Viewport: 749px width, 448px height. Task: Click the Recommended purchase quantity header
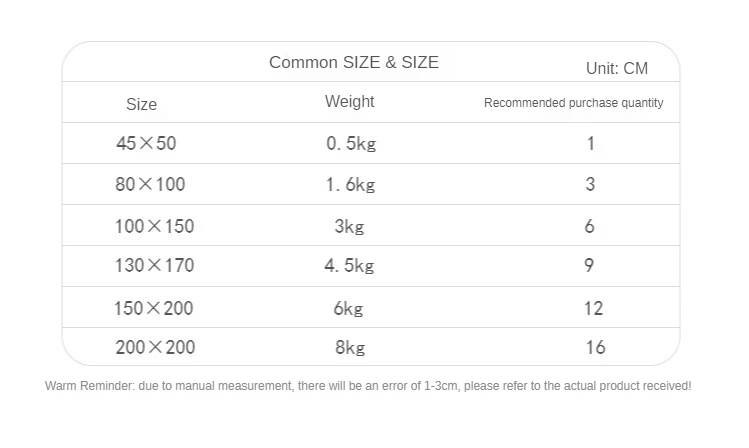click(573, 102)
